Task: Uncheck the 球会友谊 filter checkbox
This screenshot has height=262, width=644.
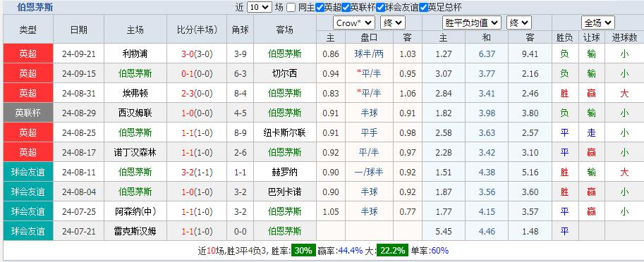Action: [380, 7]
